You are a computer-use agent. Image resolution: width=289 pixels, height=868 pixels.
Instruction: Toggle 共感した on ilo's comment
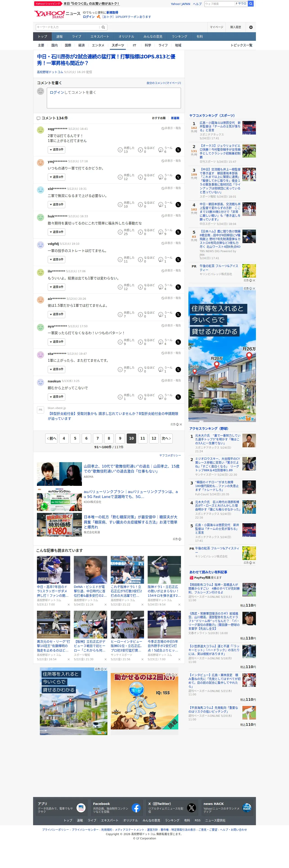(x=126, y=287)
